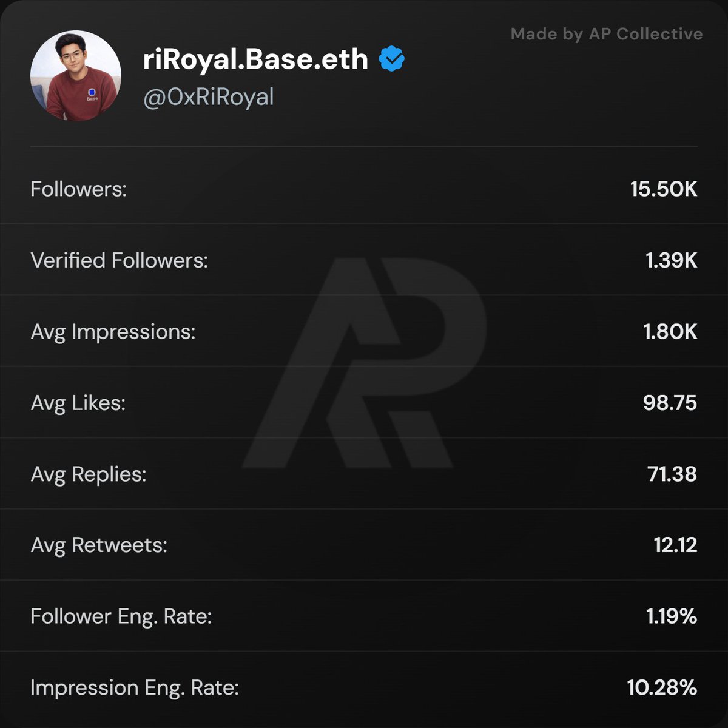Select the Followers label
This screenshot has width=728, height=728.
tap(78, 189)
